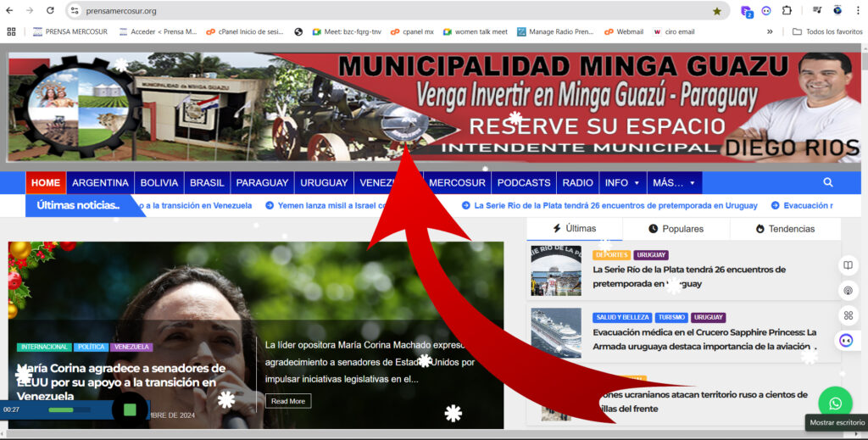Screen dimensions: 868x440
Task: Open the WhatsApp chat button
Action: click(835, 404)
